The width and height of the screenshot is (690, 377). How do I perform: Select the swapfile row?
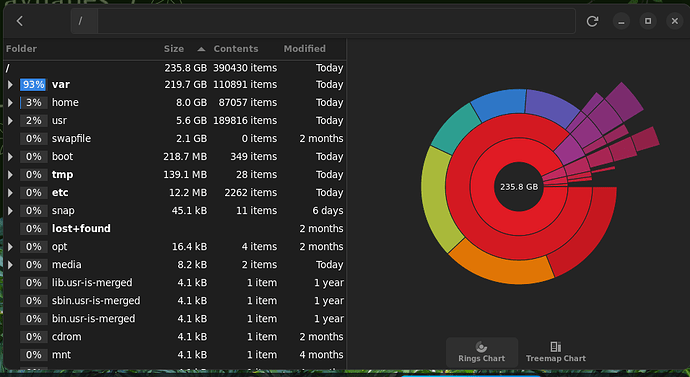pos(175,139)
